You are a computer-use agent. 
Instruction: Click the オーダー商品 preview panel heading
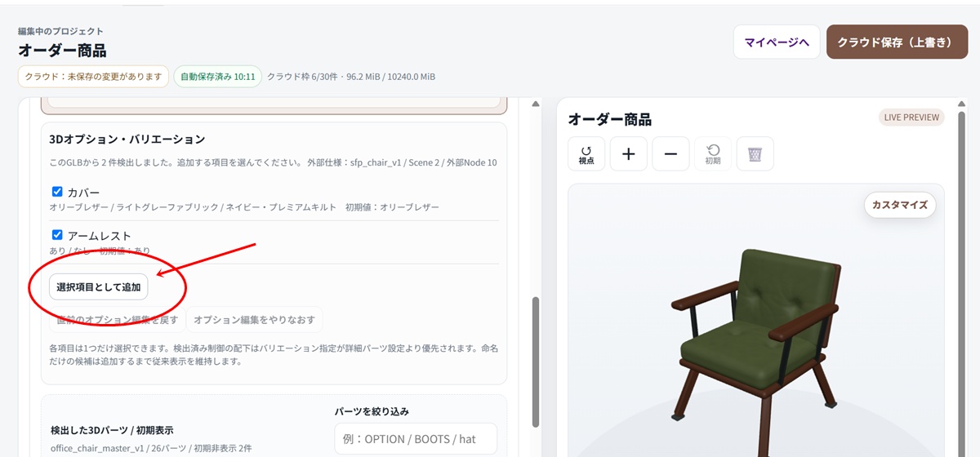[609, 119]
